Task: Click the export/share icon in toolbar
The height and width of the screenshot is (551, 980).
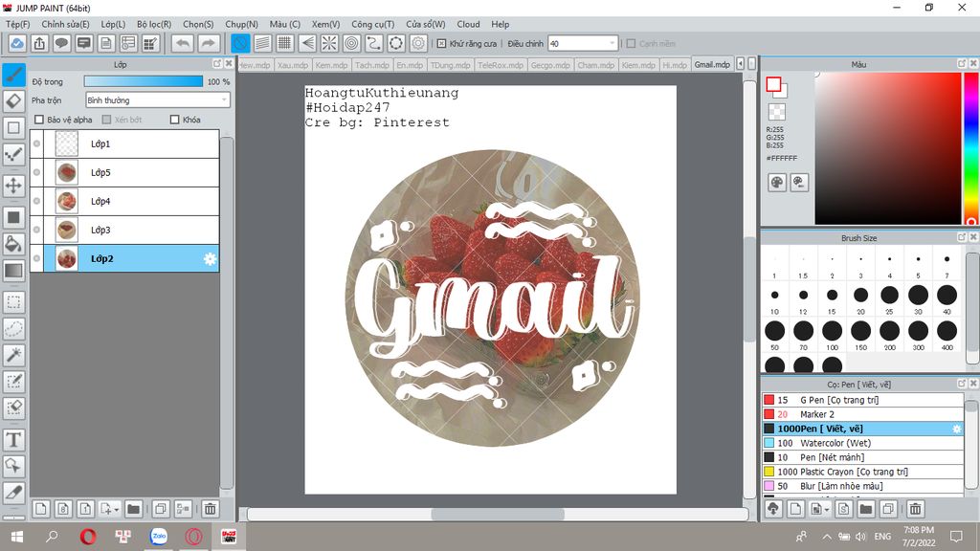Action: pyautogui.click(x=39, y=44)
